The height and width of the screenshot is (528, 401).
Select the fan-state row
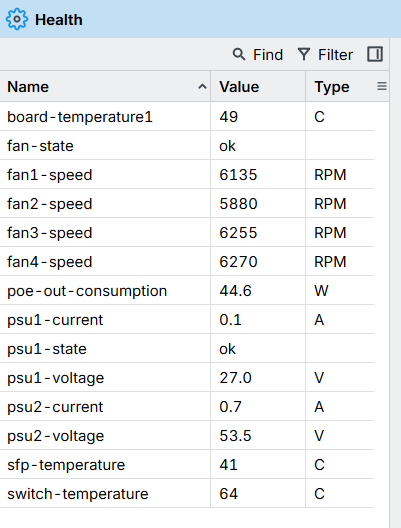[187, 145]
